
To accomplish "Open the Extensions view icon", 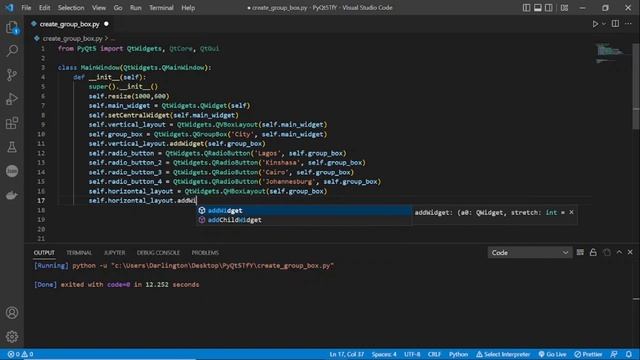I will 12,123.
